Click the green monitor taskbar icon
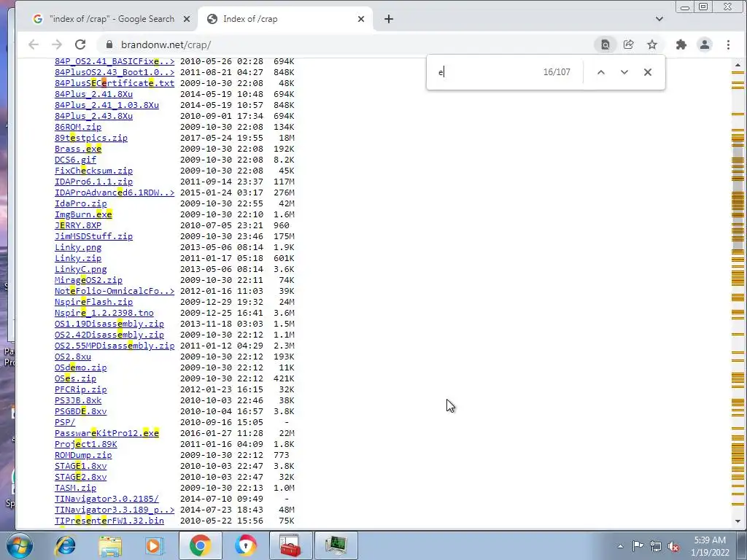Image resolution: width=747 pixels, height=560 pixels. [336, 545]
